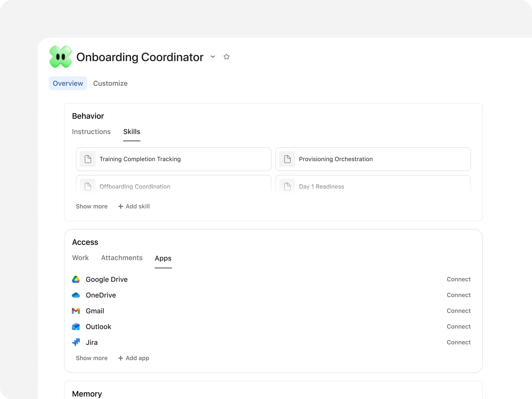Expand the chevron next to Onboarding Coordinator title
Screen dimensions: 532x399
point(213,57)
